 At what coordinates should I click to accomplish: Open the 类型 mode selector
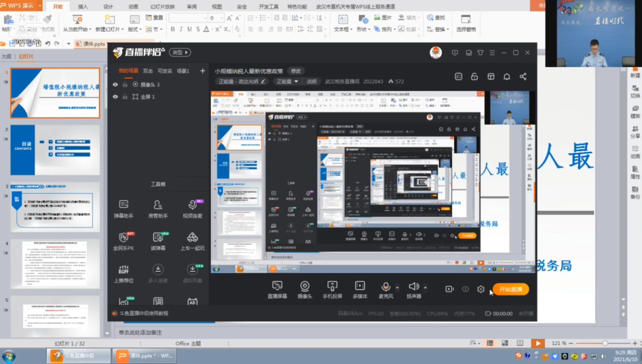pos(180,52)
